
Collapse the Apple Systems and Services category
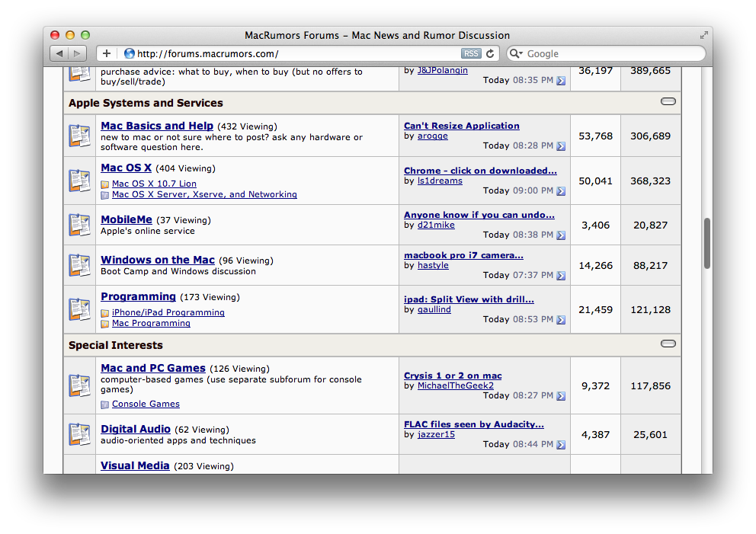coord(668,101)
